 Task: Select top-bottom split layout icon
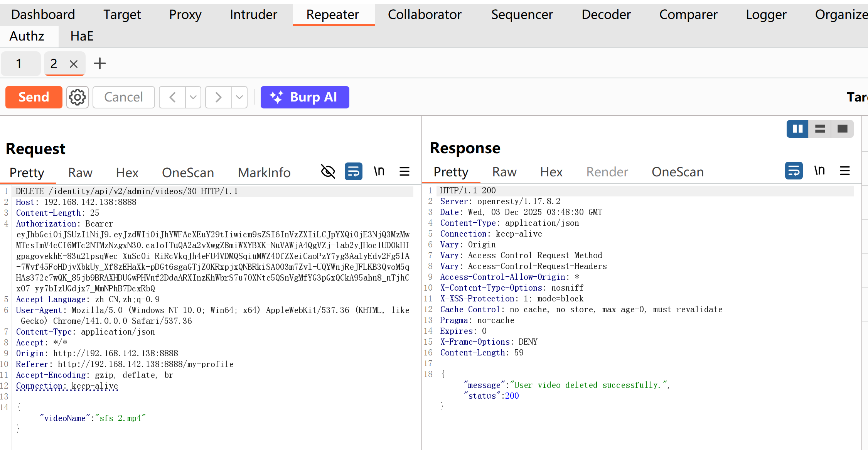(x=820, y=129)
